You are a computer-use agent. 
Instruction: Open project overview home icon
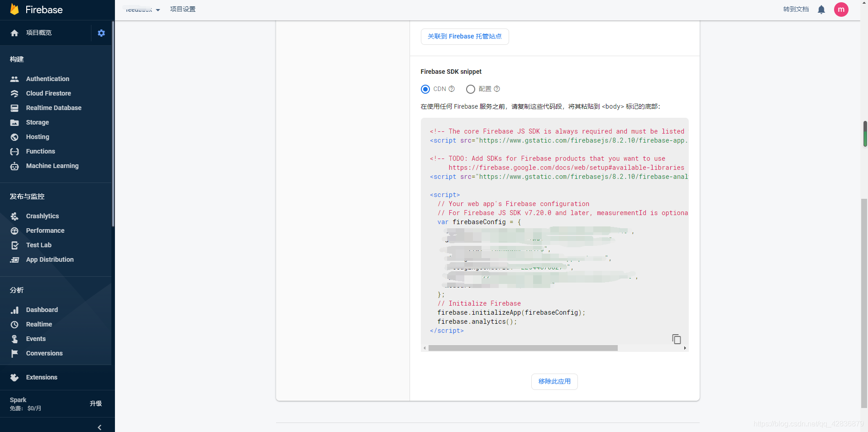pyautogui.click(x=14, y=33)
